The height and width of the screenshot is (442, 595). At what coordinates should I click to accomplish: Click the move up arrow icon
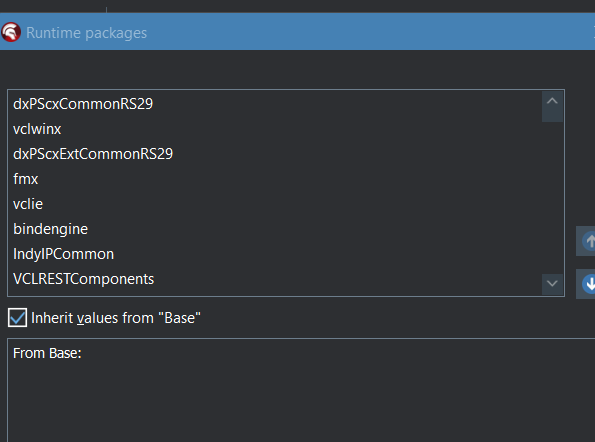tap(587, 241)
